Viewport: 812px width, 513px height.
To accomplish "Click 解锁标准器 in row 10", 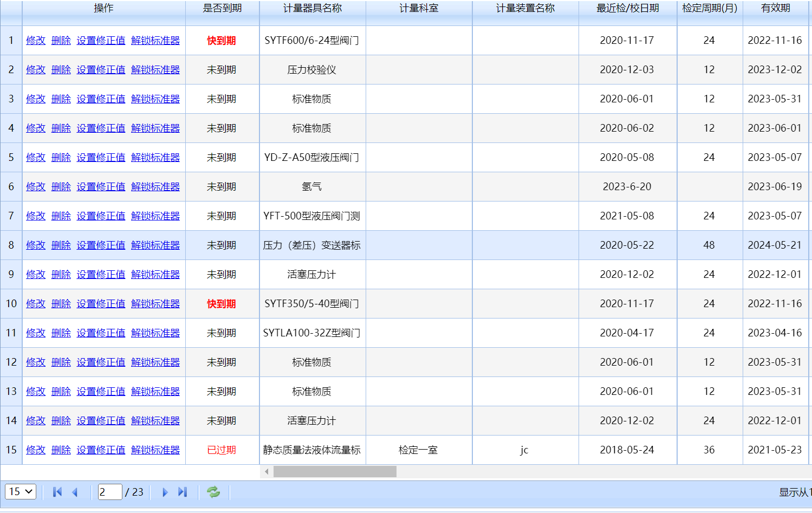I will [x=155, y=304].
